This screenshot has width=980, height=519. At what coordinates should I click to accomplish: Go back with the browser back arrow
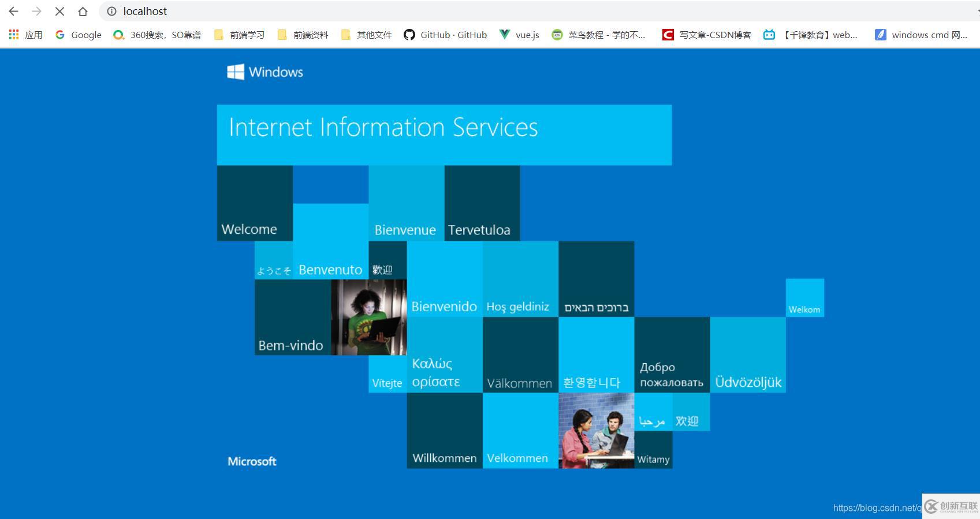[x=13, y=11]
